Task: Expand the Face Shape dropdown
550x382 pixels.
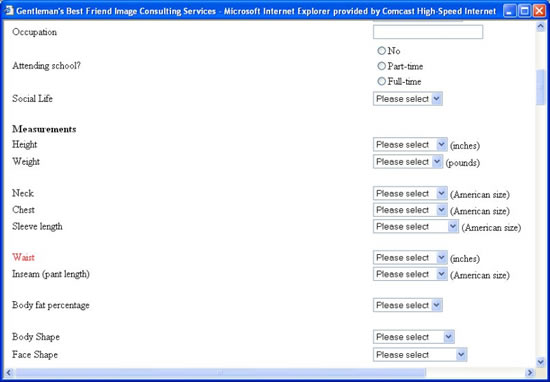Action: (420, 355)
